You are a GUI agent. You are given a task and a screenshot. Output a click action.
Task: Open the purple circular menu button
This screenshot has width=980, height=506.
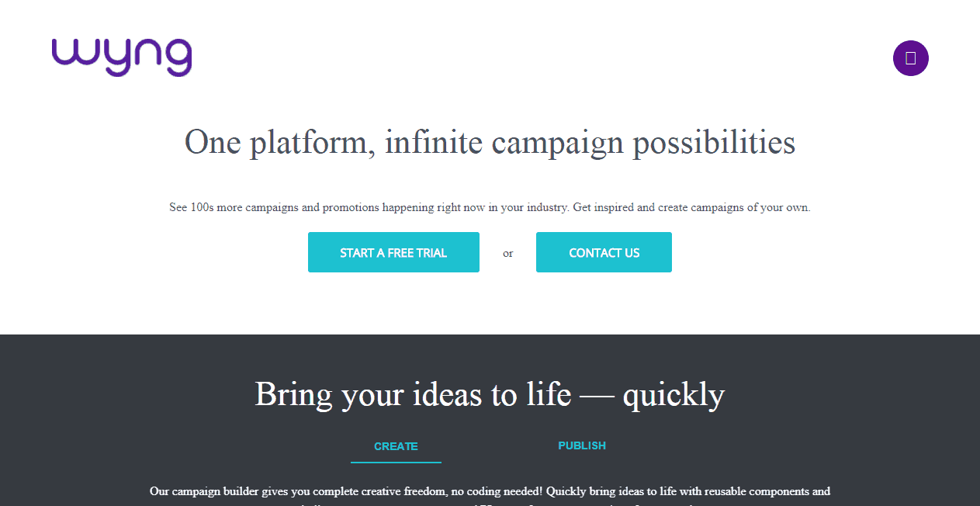point(910,58)
